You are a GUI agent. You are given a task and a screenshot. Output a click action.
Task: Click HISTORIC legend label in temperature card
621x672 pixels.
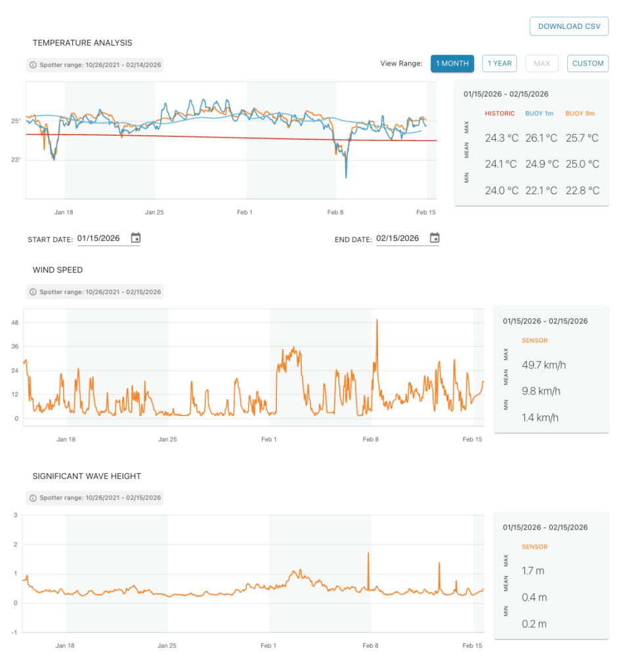[500, 114]
